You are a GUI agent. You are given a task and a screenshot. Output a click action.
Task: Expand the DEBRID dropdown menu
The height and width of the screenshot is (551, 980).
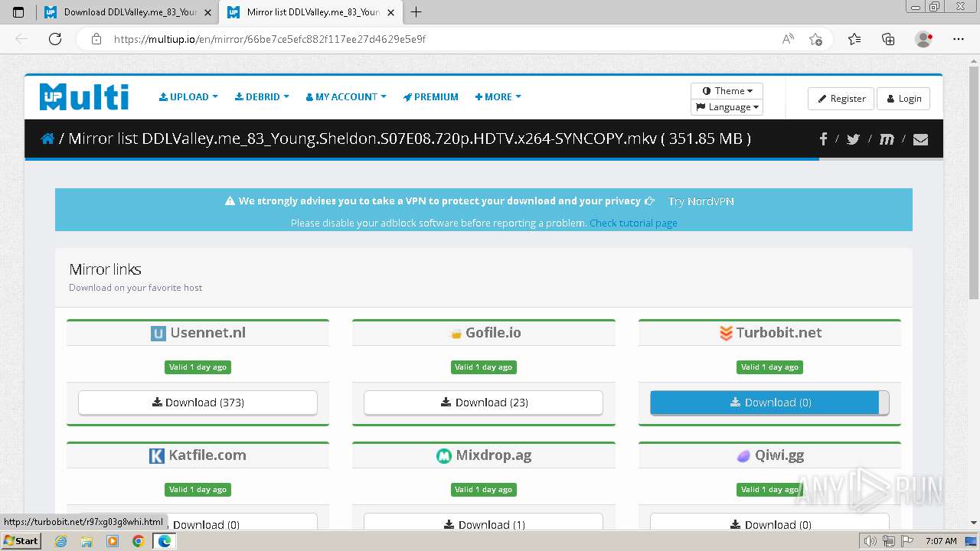point(262,97)
